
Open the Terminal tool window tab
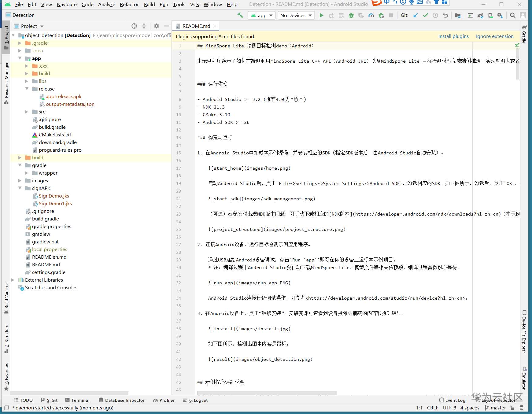click(x=77, y=400)
